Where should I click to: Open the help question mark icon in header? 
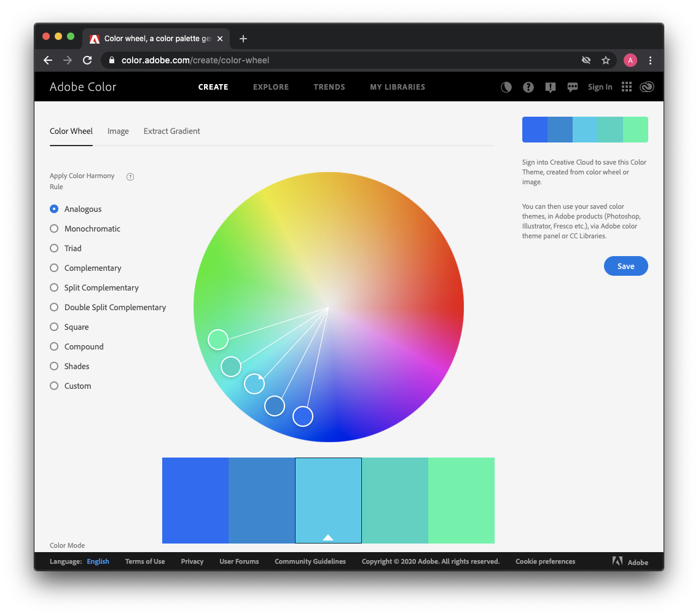[x=528, y=87]
